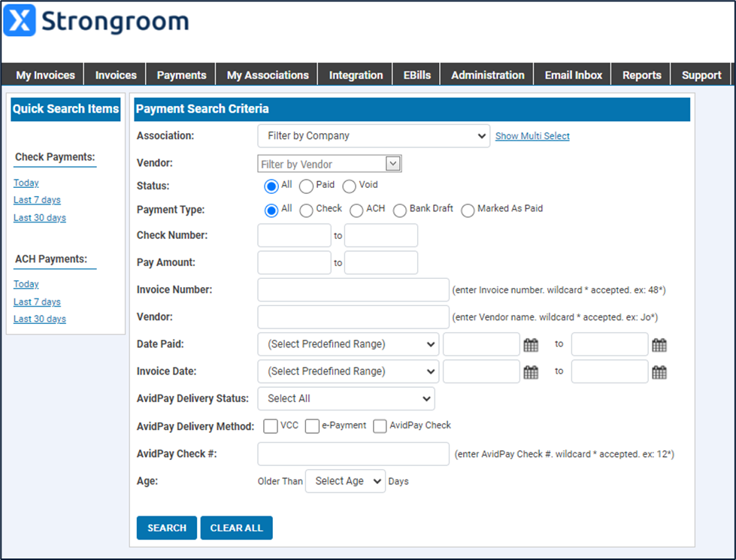Viewport: 736px width, 560px height.
Task: Open Date Paid end calendar picker
Action: [x=659, y=346]
